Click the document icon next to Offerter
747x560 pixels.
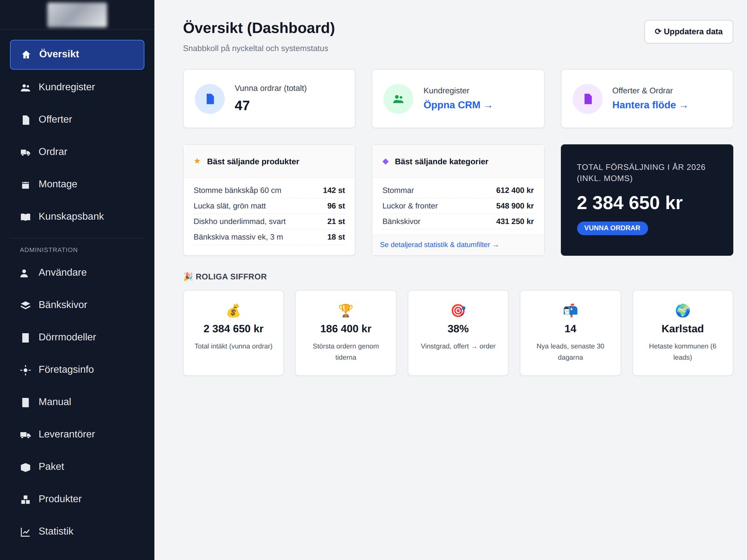coord(26,120)
